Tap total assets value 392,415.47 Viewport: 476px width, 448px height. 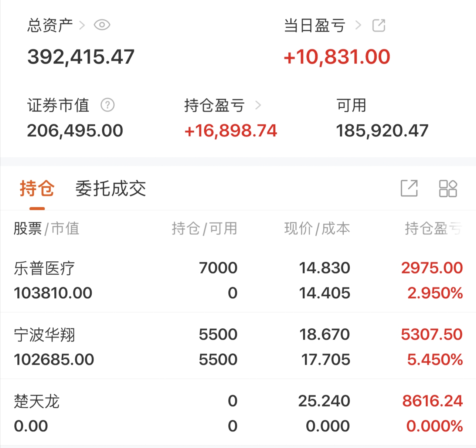coord(81,57)
